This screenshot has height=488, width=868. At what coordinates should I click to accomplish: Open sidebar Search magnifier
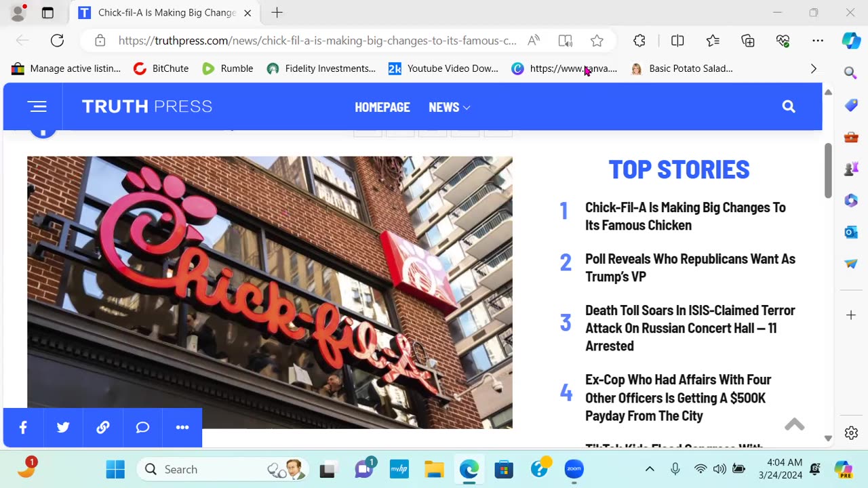point(851,73)
